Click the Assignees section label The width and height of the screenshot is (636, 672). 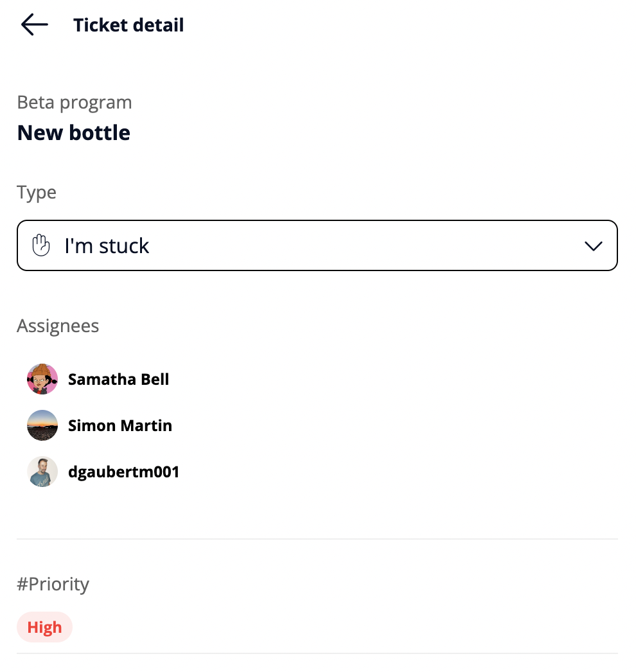58,326
